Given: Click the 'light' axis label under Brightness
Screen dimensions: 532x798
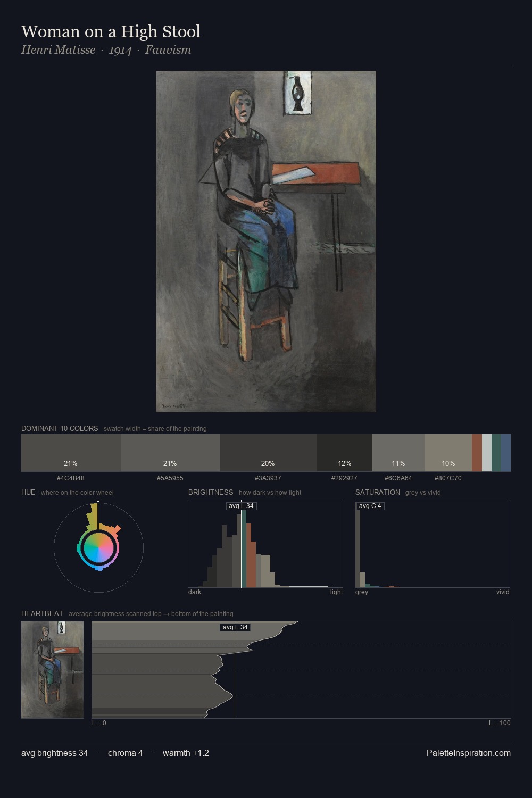Looking at the screenshot, I should coord(337,592).
